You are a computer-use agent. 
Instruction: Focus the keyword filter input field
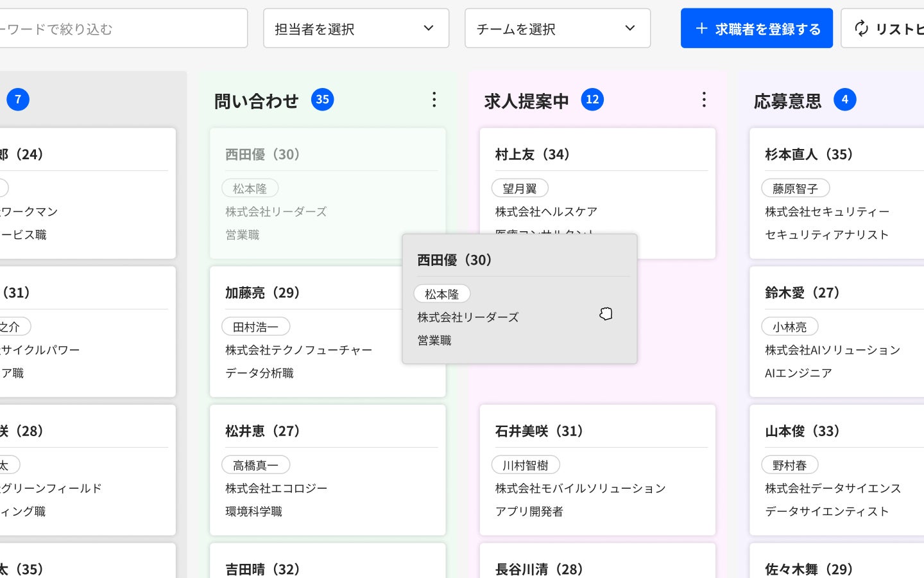pyautogui.click(x=122, y=28)
